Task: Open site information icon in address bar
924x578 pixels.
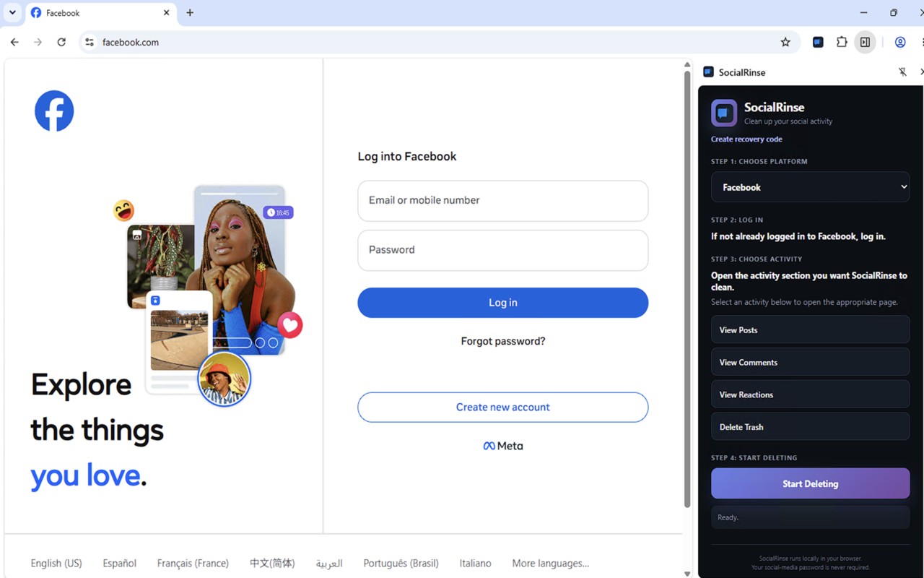Action: pyautogui.click(x=90, y=42)
